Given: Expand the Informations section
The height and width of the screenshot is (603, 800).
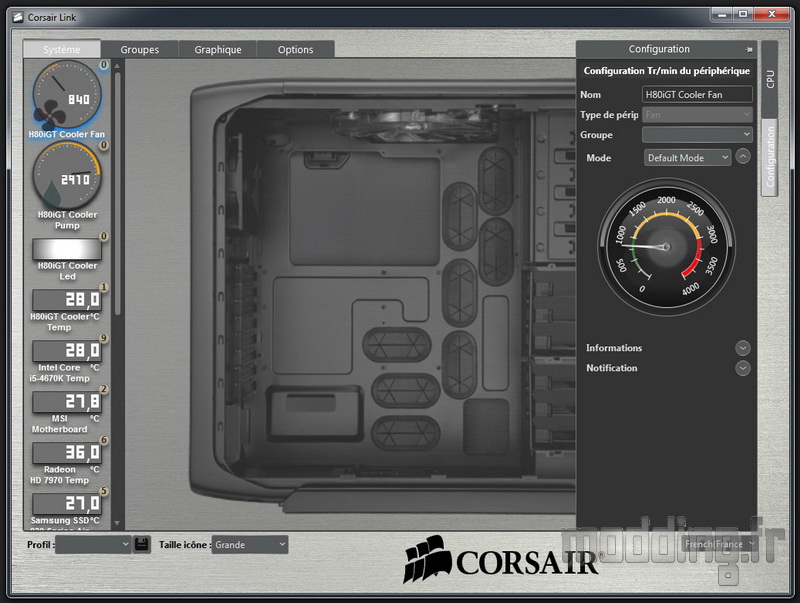Looking at the screenshot, I should click(743, 348).
